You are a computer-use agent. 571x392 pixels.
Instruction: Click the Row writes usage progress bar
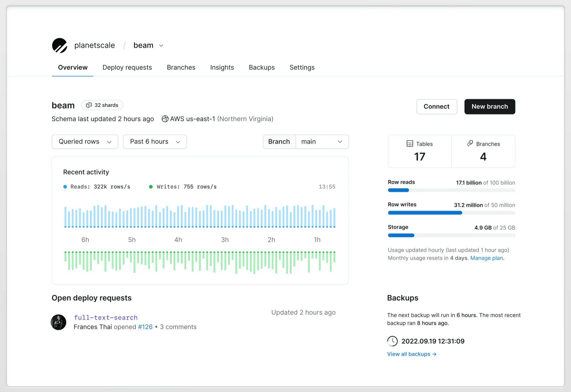(x=451, y=213)
